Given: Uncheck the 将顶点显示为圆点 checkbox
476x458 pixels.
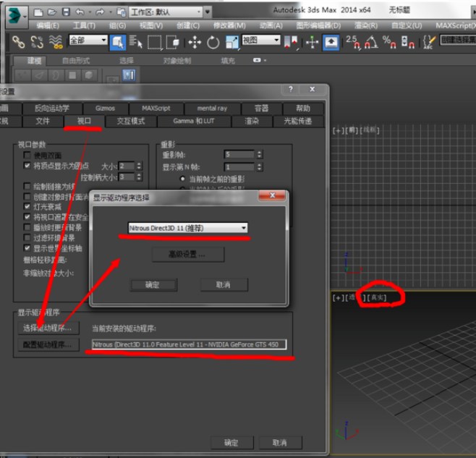Looking at the screenshot, I should point(27,166).
